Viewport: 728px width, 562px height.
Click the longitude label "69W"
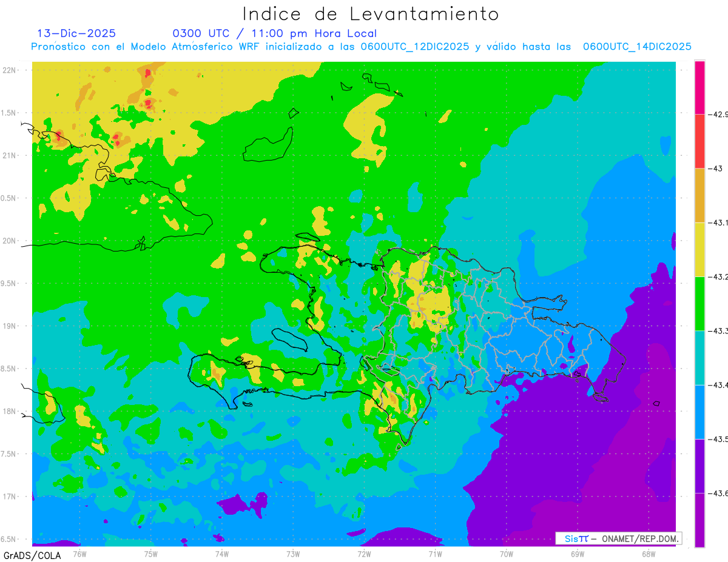click(x=578, y=554)
